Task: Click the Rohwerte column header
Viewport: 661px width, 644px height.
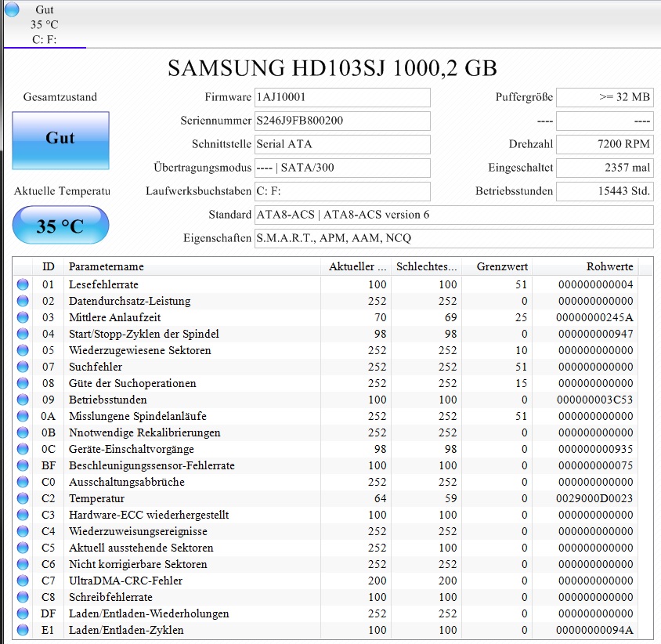Action: tap(585, 266)
